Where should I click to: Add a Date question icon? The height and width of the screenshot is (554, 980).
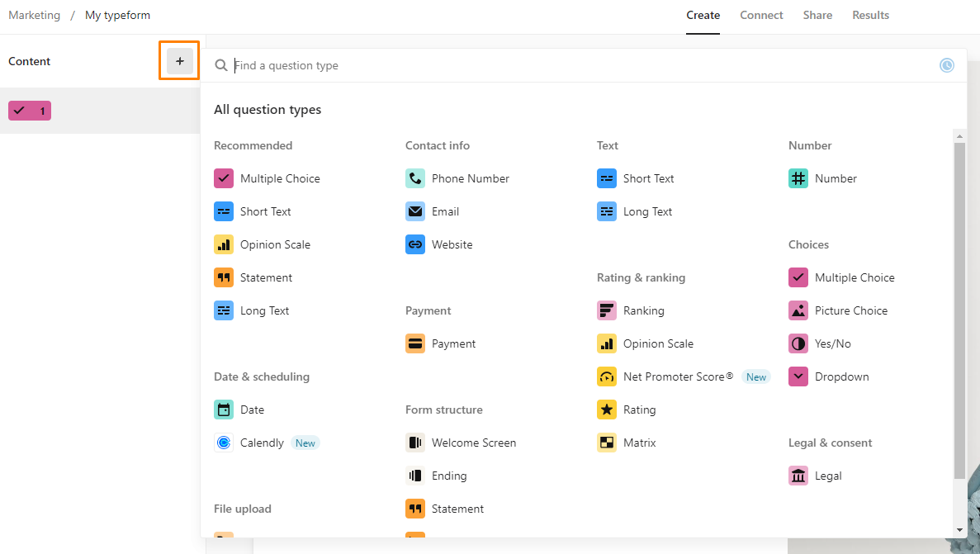[224, 410]
